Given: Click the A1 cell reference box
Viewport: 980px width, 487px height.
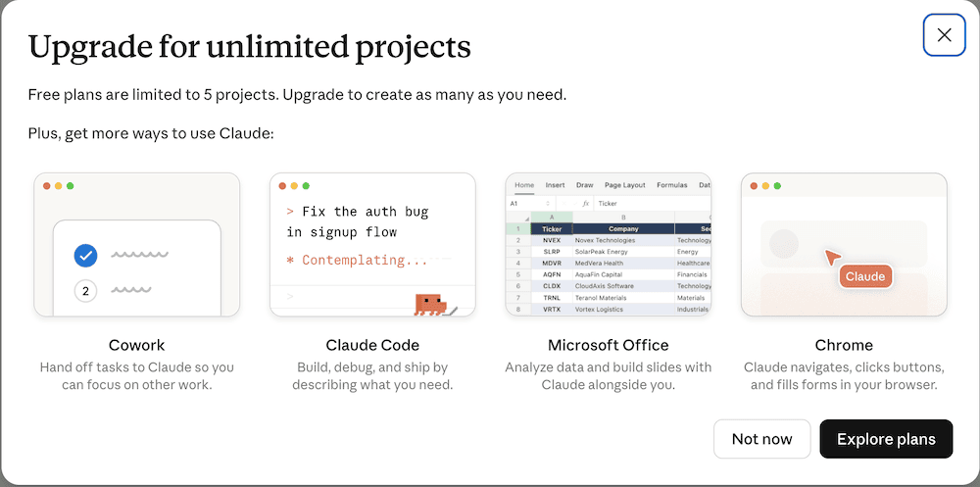Looking at the screenshot, I should pyautogui.click(x=530, y=204).
